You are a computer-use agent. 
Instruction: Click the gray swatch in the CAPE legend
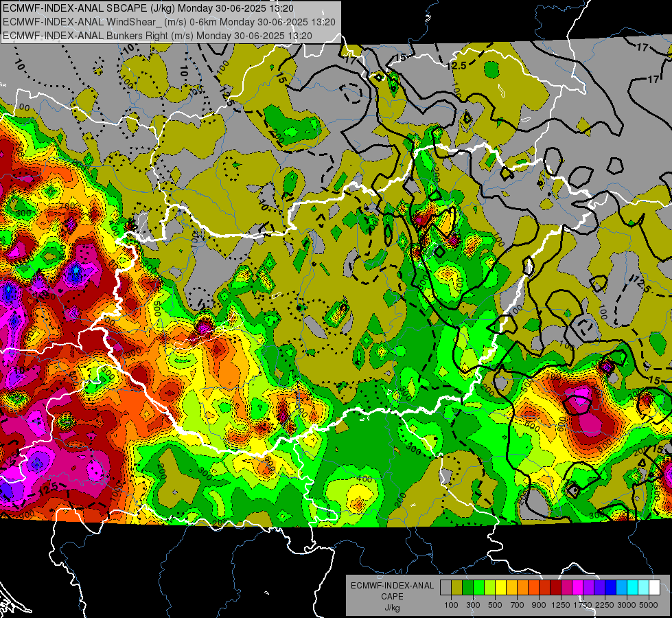tap(445, 588)
